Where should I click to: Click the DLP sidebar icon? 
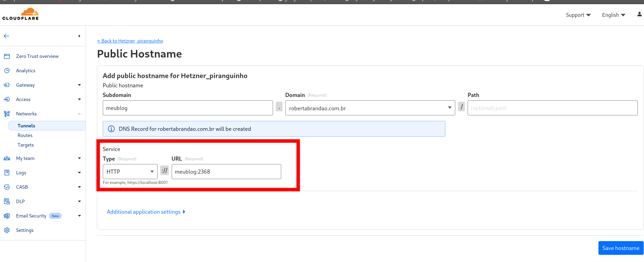pos(7,201)
